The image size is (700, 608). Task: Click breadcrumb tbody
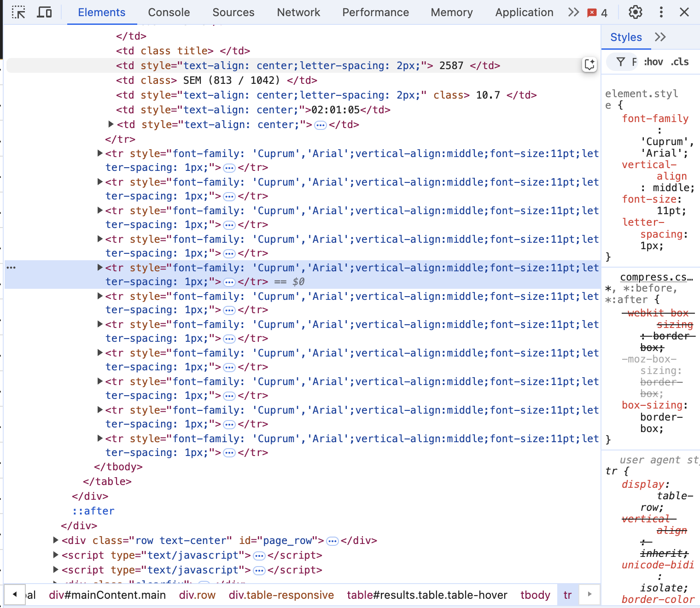[x=535, y=595]
